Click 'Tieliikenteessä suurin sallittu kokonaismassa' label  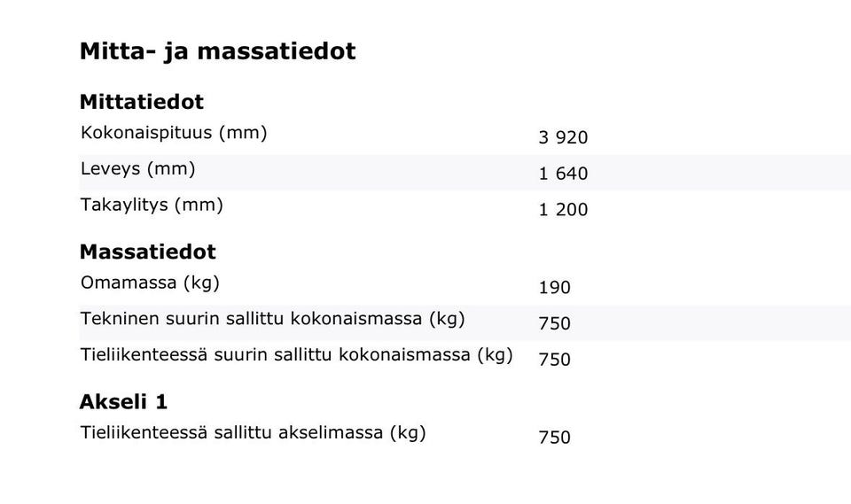(278, 355)
